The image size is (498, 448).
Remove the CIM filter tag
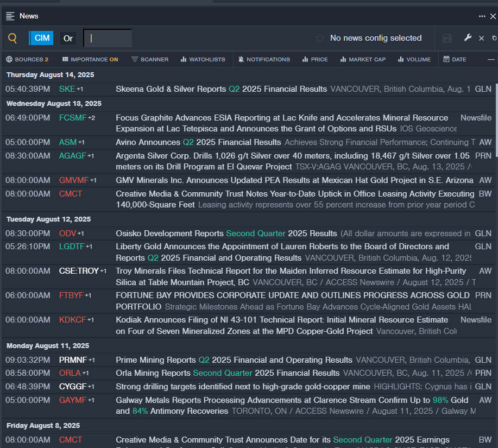pos(41,38)
